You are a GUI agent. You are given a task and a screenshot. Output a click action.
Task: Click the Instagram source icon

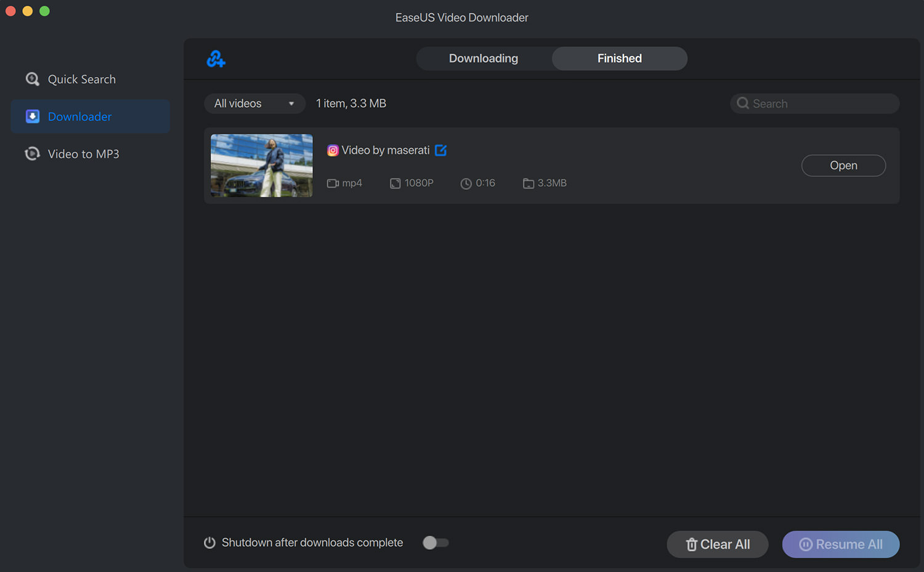pyautogui.click(x=333, y=150)
